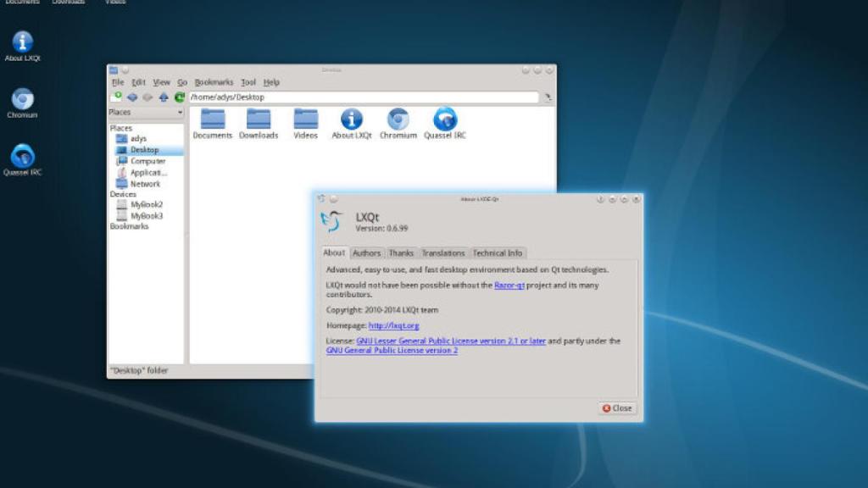Viewport: 868px width, 488px height.
Task: Click the go up arrow icon
Action: pos(164,97)
